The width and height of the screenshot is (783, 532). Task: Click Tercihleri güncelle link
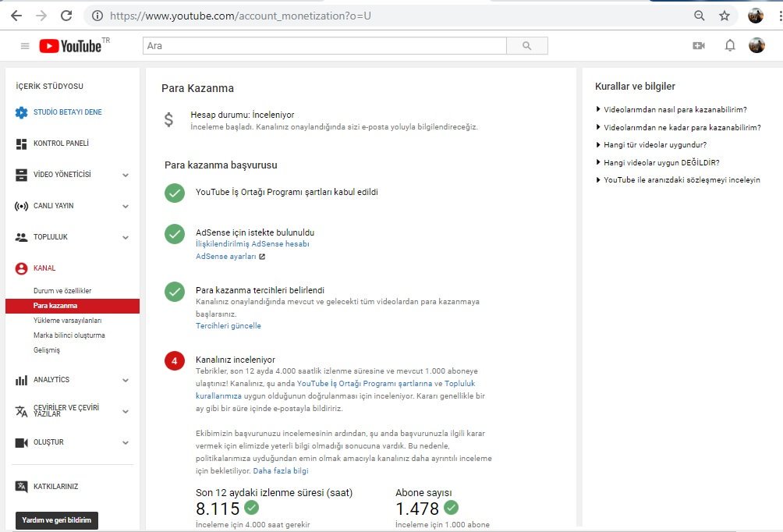click(229, 326)
